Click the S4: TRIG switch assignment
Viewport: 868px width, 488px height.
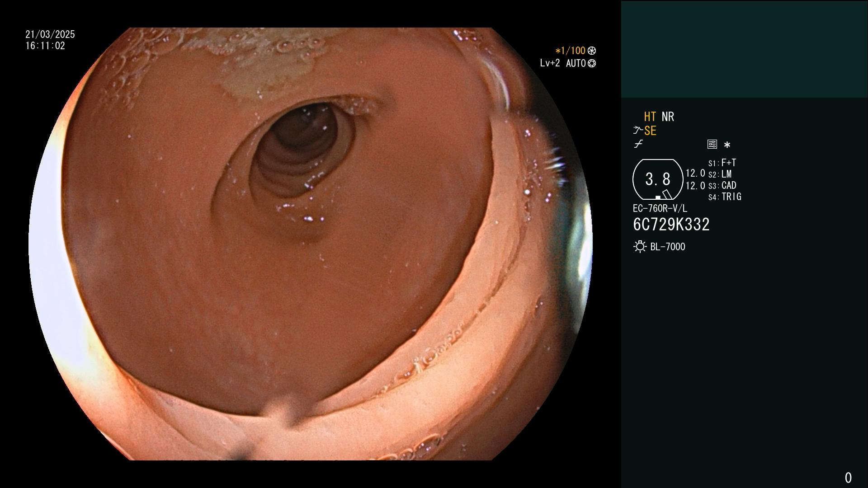[725, 197]
